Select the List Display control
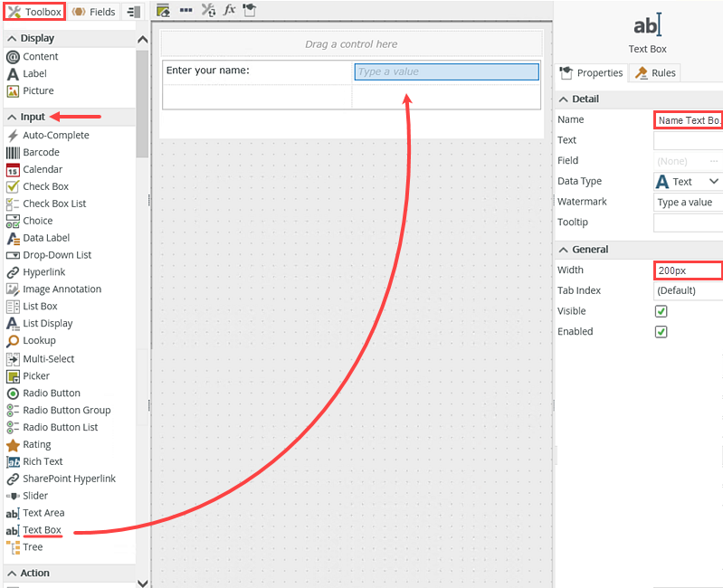 coord(40,324)
